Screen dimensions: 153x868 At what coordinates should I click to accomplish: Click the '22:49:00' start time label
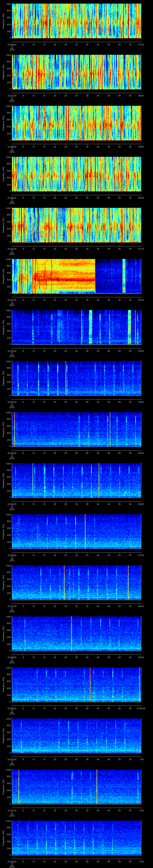pyautogui.click(x=12, y=197)
